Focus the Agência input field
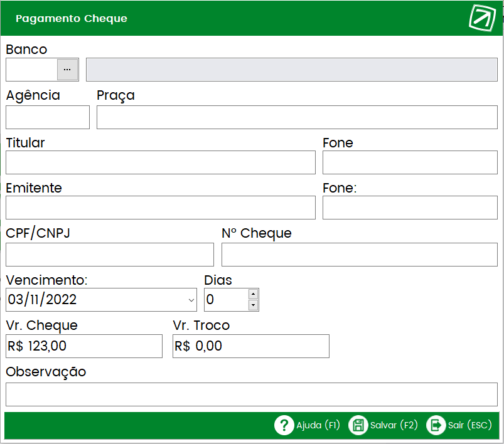The width and height of the screenshot is (504, 444). point(48,117)
